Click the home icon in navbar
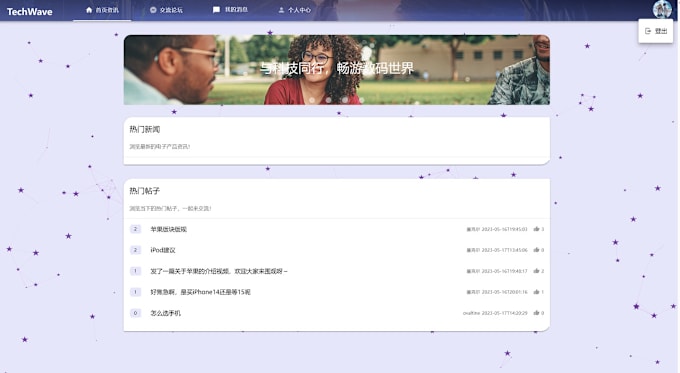 [x=89, y=10]
